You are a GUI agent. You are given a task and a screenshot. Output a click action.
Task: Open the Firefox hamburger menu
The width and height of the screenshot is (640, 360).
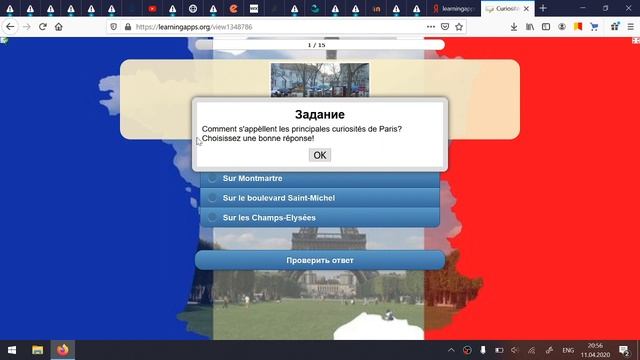click(x=631, y=27)
